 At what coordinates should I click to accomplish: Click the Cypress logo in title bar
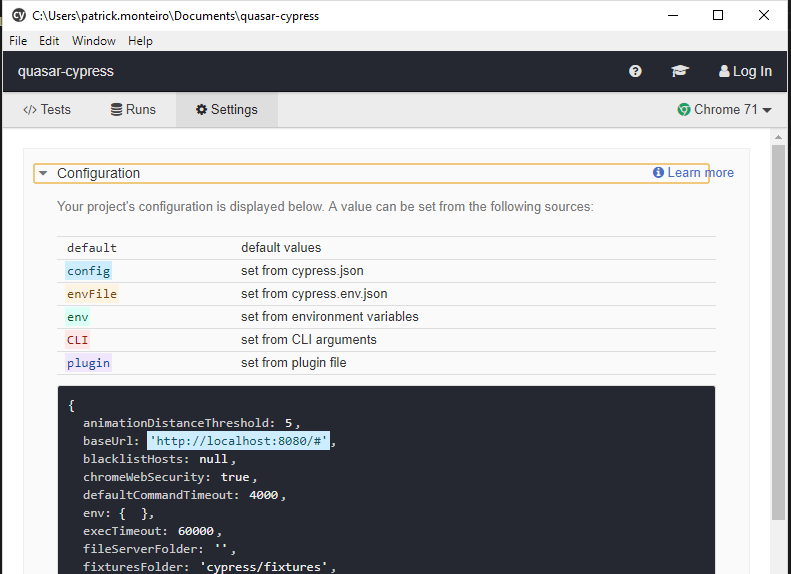coord(18,16)
